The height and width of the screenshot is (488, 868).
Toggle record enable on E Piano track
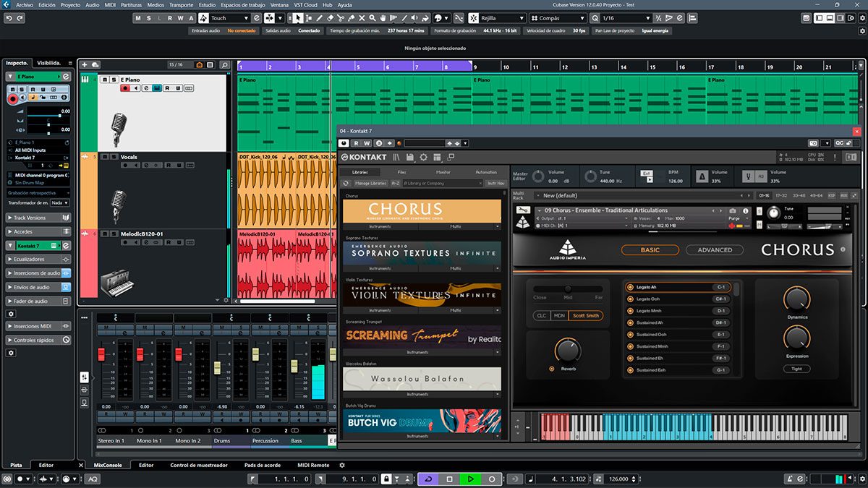[x=125, y=88]
